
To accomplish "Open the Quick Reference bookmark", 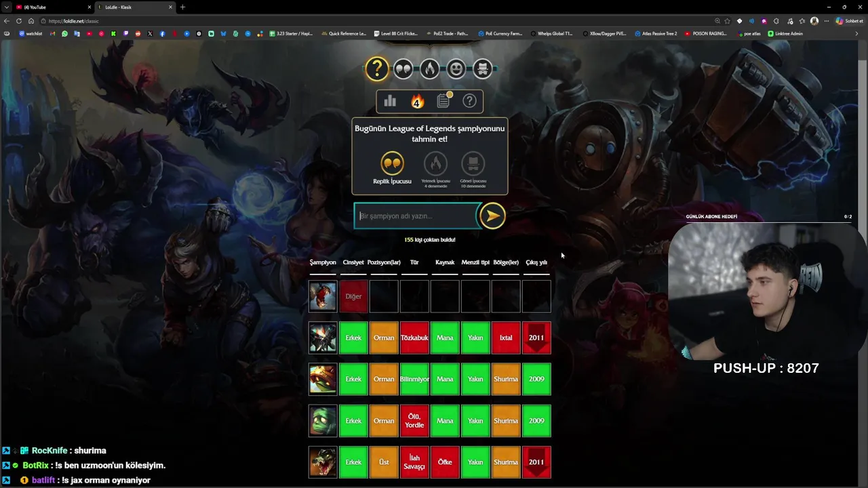I will coord(344,33).
